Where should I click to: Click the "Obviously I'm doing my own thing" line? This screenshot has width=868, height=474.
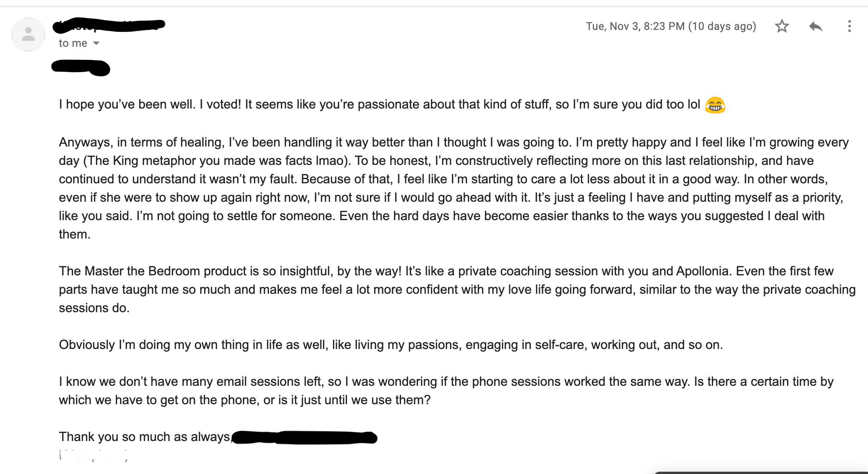(x=391, y=345)
